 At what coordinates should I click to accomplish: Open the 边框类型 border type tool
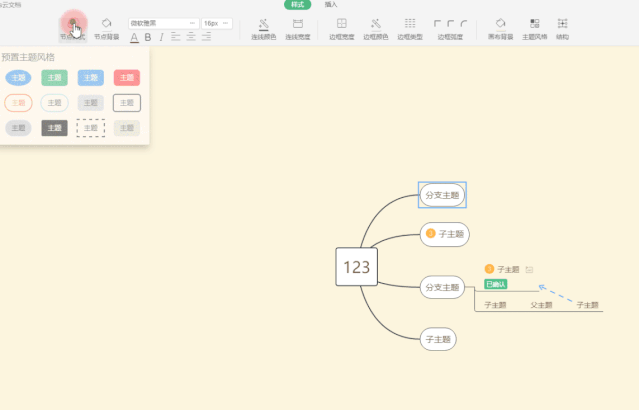coord(410,29)
